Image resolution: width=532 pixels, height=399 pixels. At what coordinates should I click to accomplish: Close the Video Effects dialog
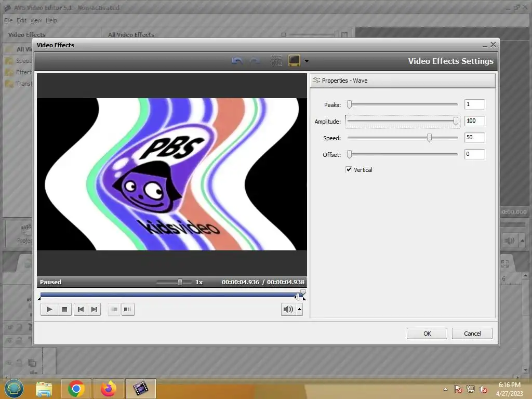[x=494, y=45]
